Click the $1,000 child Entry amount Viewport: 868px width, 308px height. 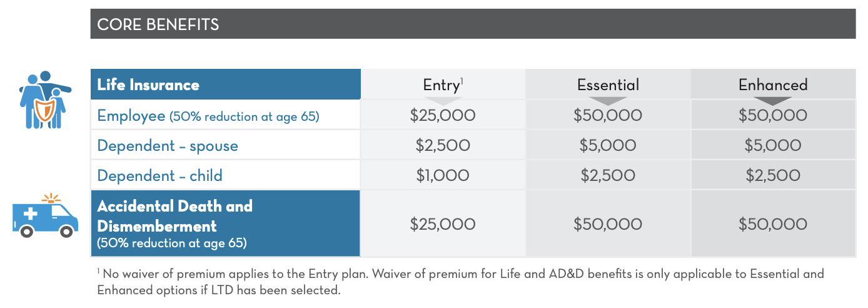pos(443,176)
